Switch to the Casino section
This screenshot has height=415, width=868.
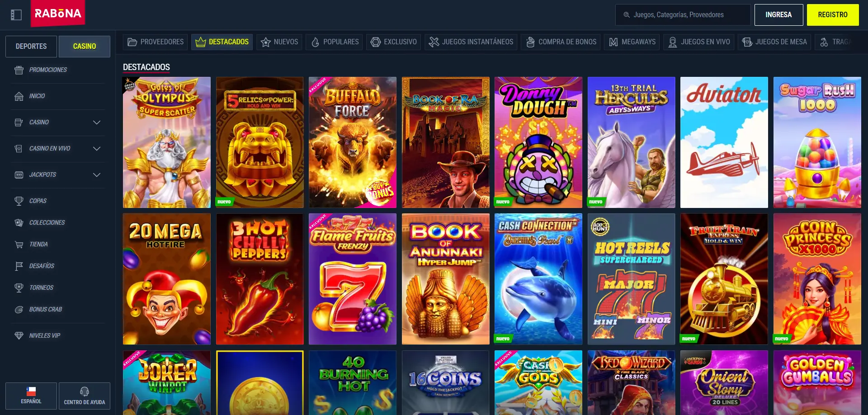point(85,47)
